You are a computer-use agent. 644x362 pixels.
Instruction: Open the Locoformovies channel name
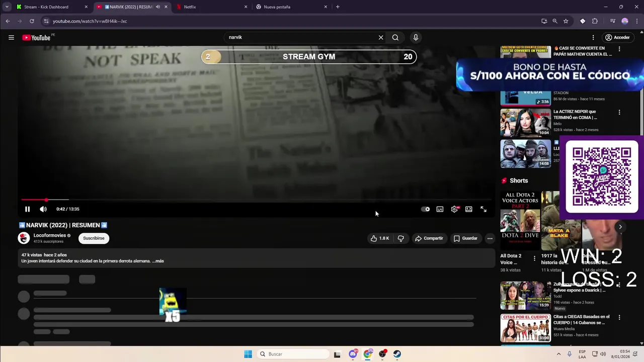[x=50, y=235]
